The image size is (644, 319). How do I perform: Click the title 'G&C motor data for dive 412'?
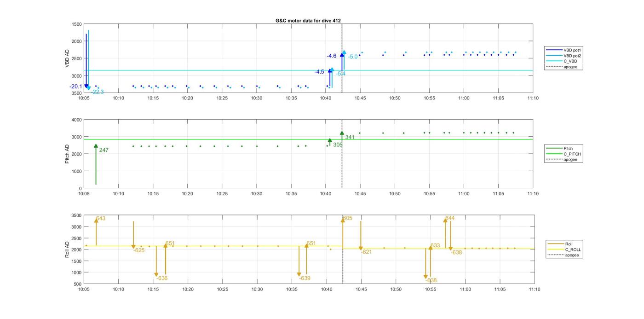308,21
